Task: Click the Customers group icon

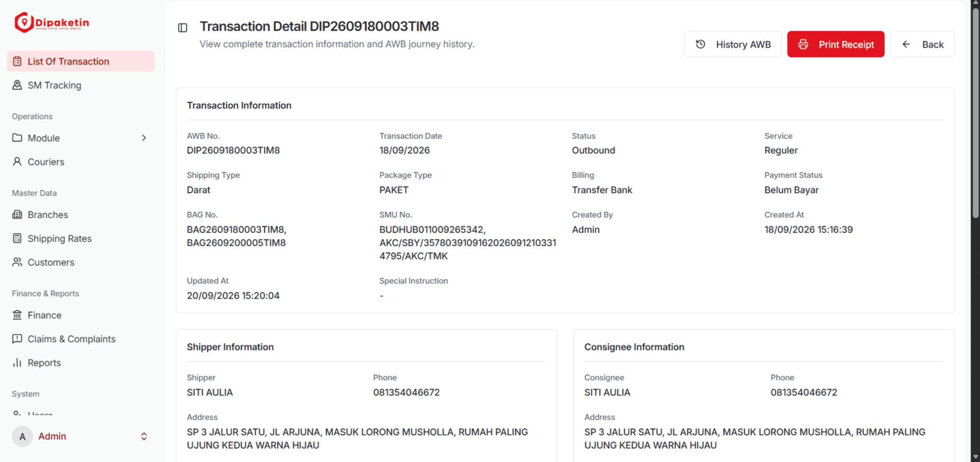Action: pyautogui.click(x=17, y=262)
